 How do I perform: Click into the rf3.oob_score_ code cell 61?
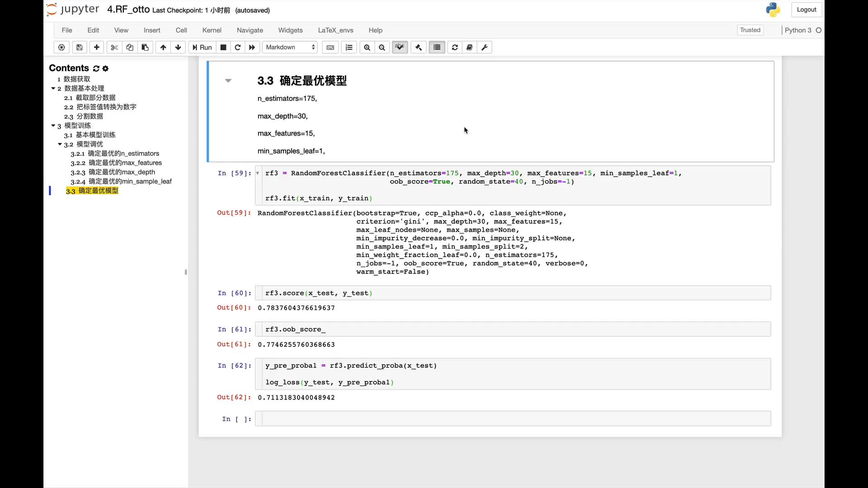pyautogui.click(x=513, y=329)
